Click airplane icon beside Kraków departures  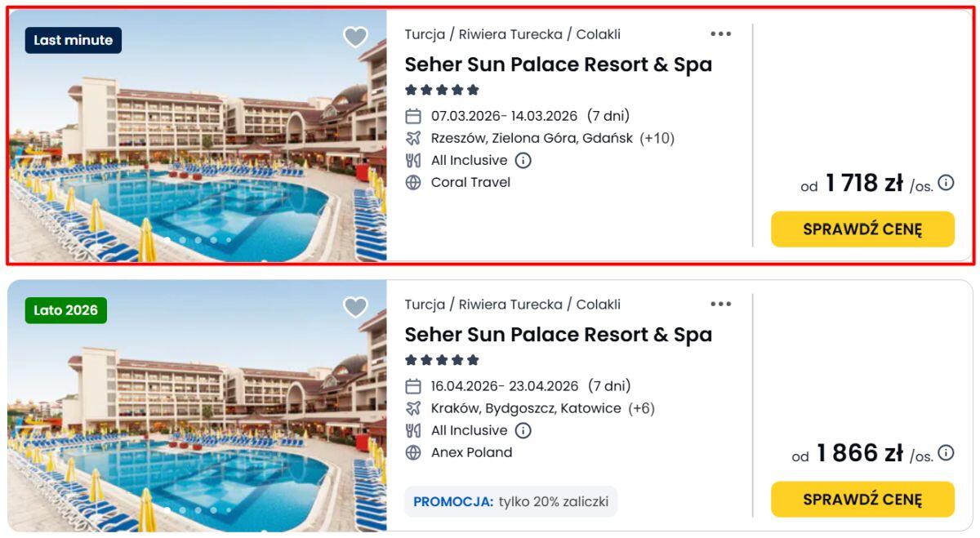click(x=413, y=408)
